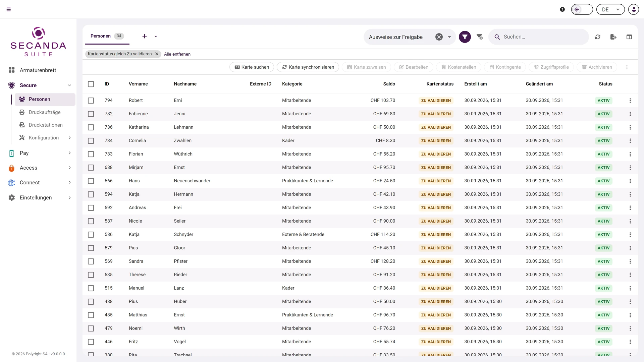Screen dimensions: 644x362
Task: Clear the Ausweise zur Freigabe selection
Action: (x=439, y=37)
